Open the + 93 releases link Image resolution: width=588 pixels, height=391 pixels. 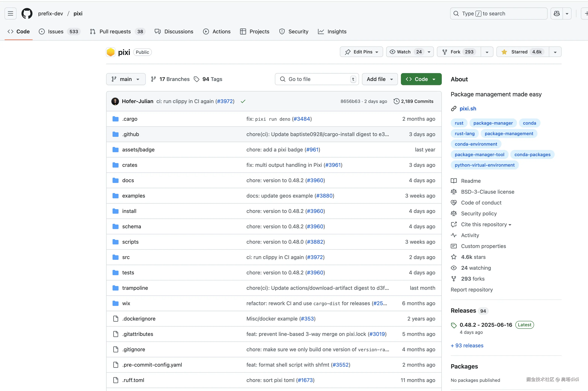(x=467, y=346)
